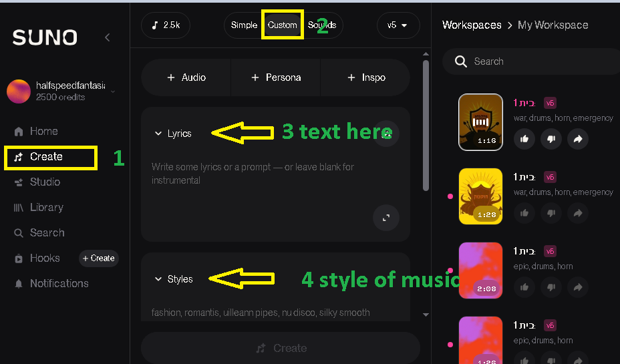620x364 pixels.
Task: Collapse the Styles section chevron
Action: coord(158,279)
